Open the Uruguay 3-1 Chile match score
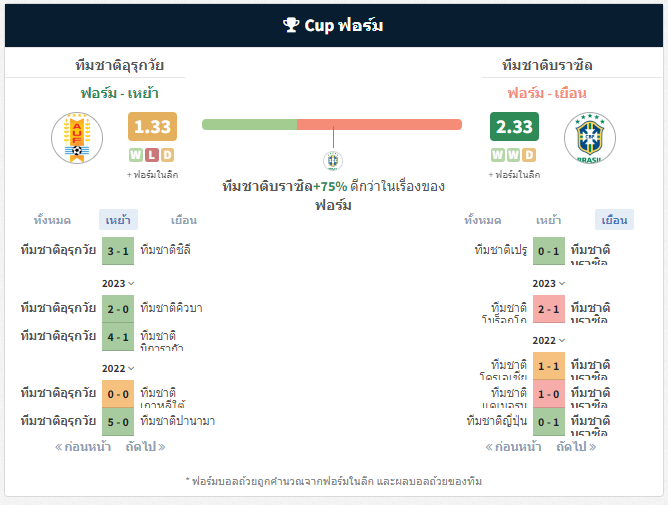Viewport: 668px width, 505px height. tap(118, 251)
